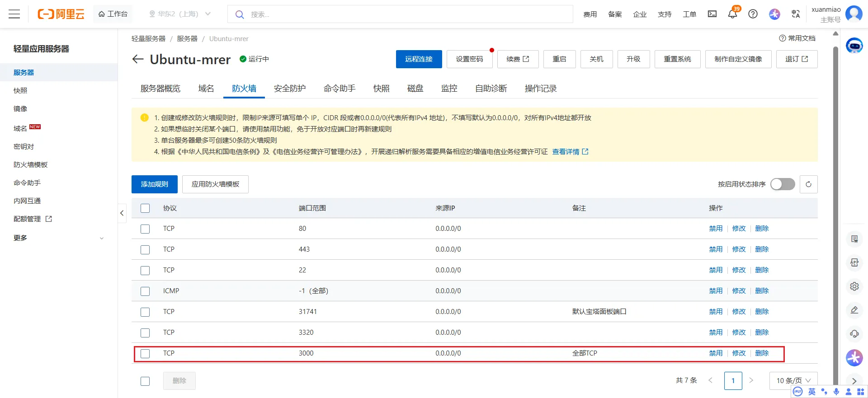Click the 添加规则 button
This screenshot has height=398, width=868.
click(154, 184)
